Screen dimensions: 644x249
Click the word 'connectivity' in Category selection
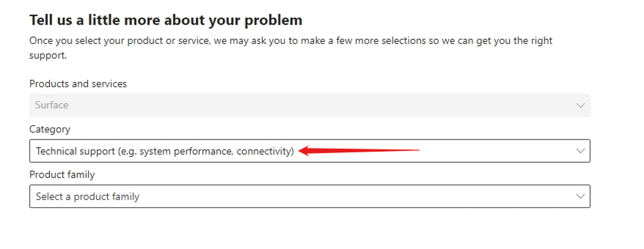265,151
